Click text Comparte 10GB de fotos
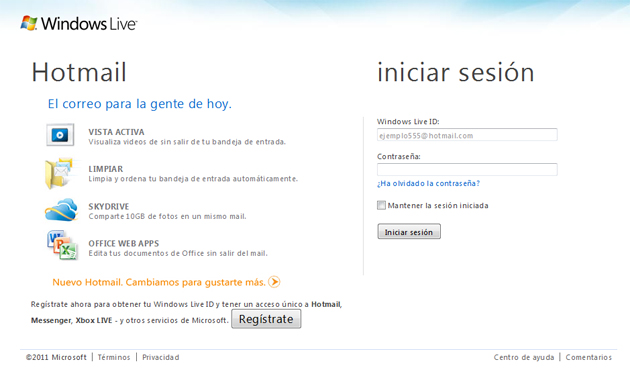The image size is (630, 372). [134, 217]
